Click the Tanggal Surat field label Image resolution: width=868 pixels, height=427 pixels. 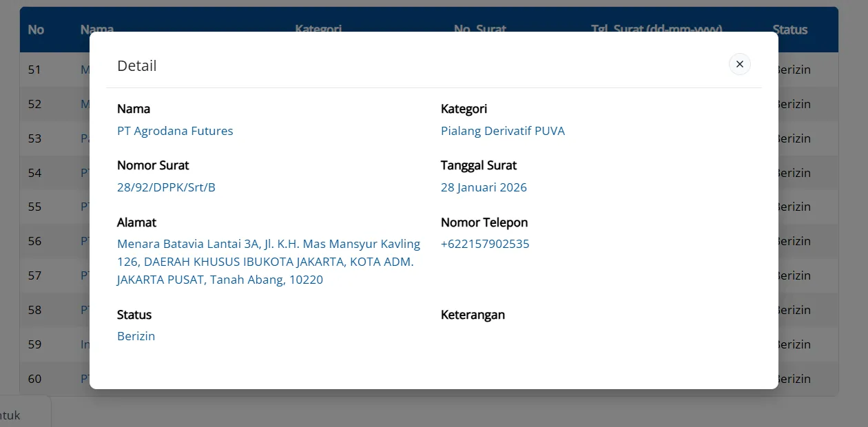[x=479, y=165]
